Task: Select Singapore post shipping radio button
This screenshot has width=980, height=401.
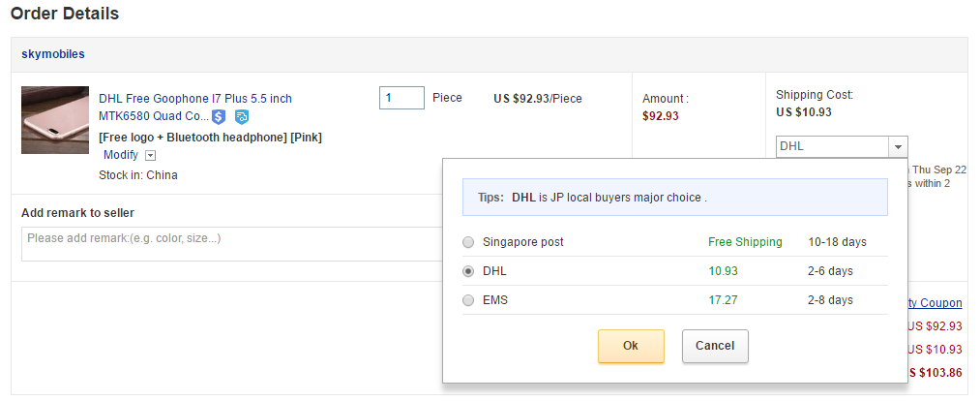Action: coord(469,242)
